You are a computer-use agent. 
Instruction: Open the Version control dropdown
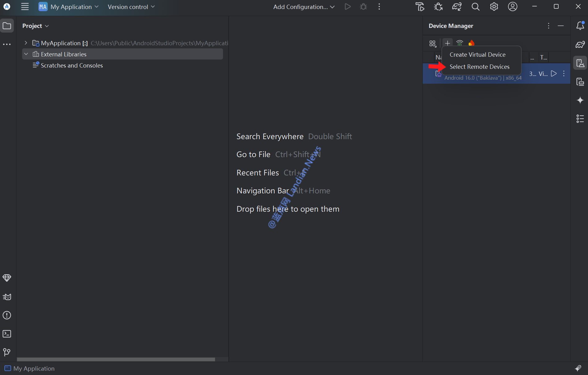click(x=131, y=7)
